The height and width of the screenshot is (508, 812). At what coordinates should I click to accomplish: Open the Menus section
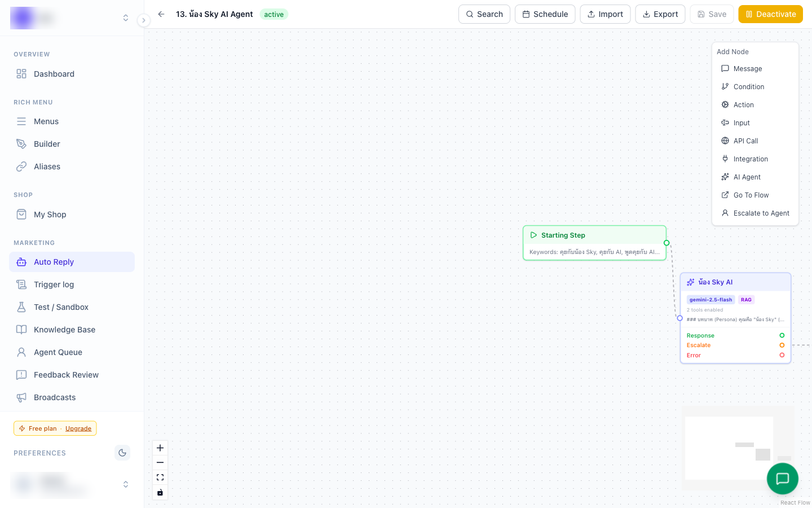[x=72, y=121]
